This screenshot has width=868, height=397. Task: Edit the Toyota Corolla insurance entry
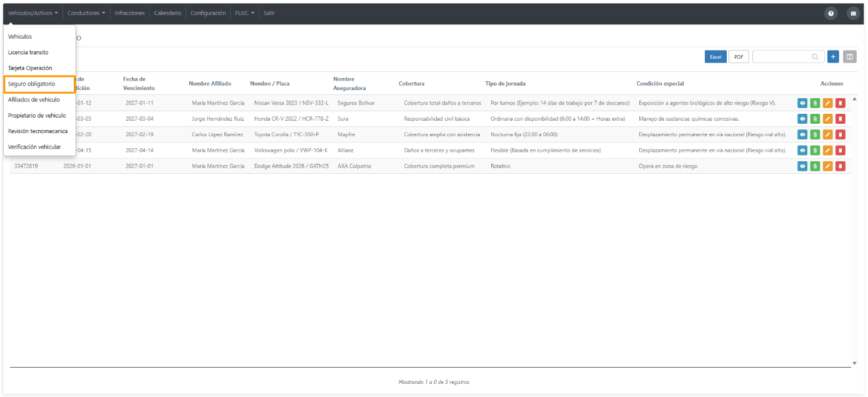click(828, 134)
